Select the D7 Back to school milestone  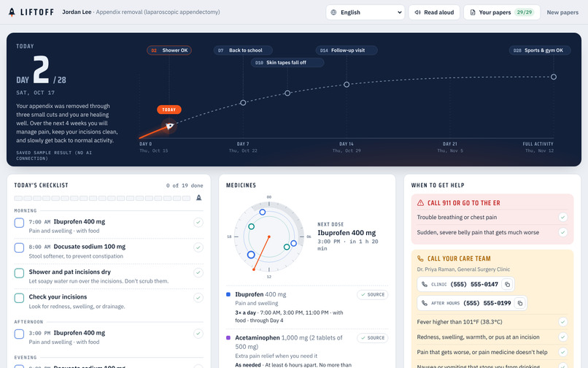(243, 50)
